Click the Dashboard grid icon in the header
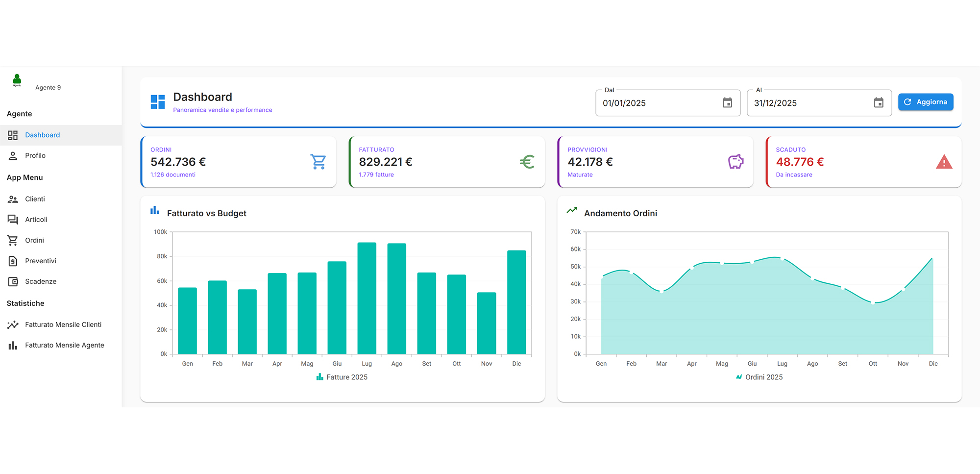Screen dimensions: 980x474 [x=157, y=101]
